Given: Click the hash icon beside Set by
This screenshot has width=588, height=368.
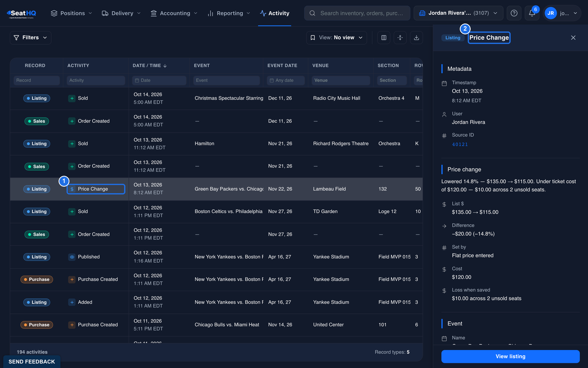Looking at the screenshot, I should (444, 248).
